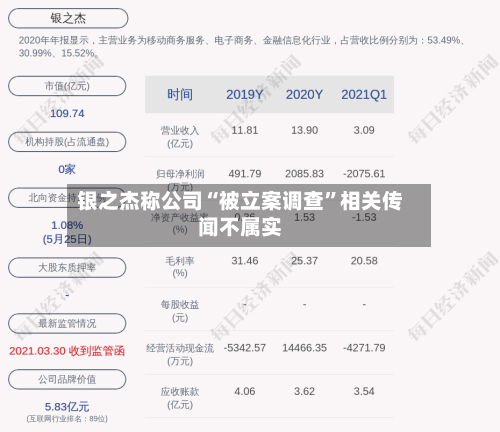The image size is (500, 432).
Task: Click the northbound holding value 1.08%
Action: click(67, 225)
